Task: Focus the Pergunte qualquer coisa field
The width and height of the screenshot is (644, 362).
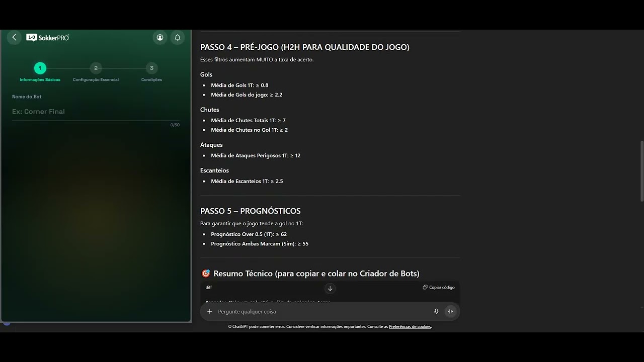Action: pos(322,312)
